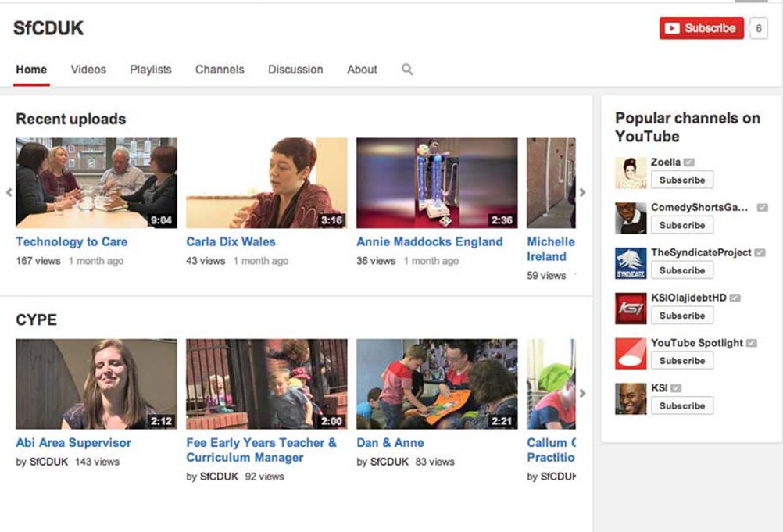The width and height of the screenshot is (783, 532).
Task: Switch to the Home tab
Action: 31,70
